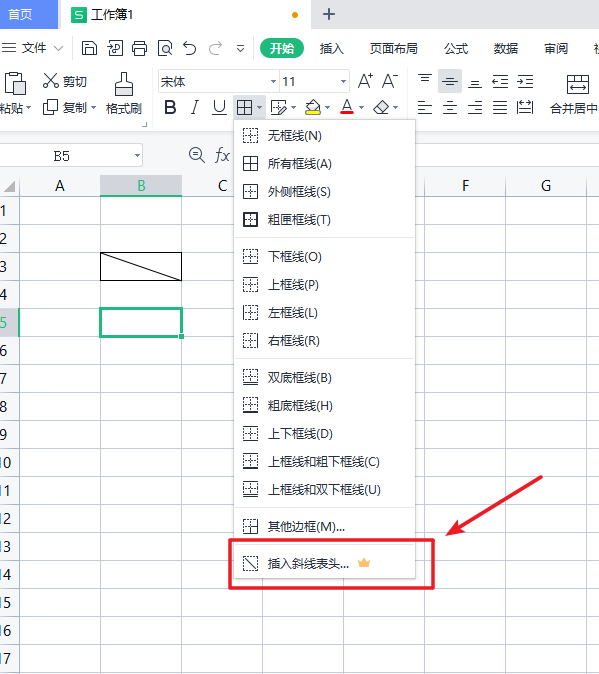Toggle Underline formatting
599x674 pixels.
click(x=220, y=107)
